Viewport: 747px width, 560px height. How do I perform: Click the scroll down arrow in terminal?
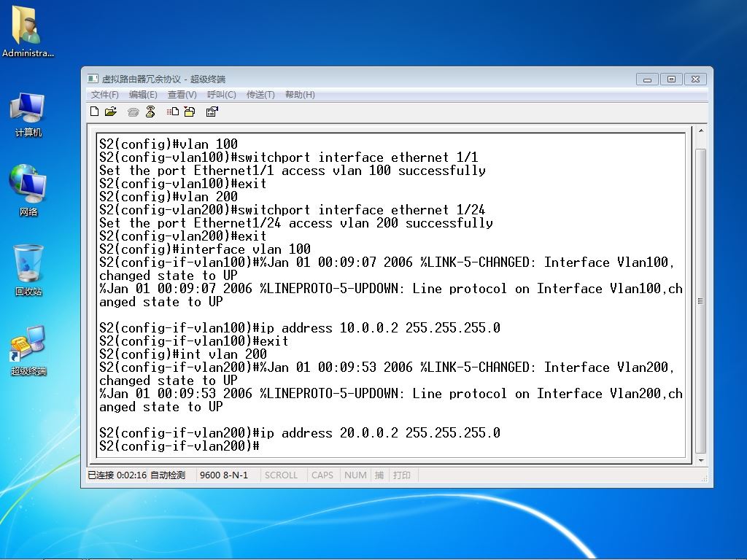pos(701,461)
